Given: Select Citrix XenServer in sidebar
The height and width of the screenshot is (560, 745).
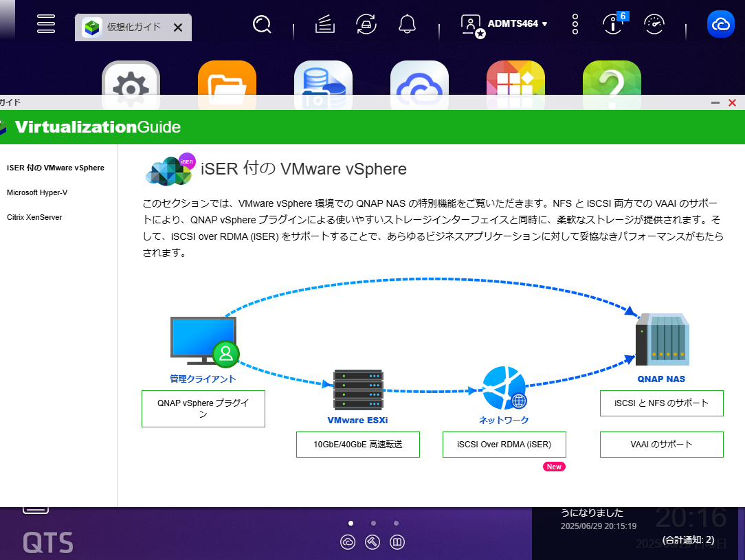Looking at the screenshot, I should tap(34, 217).
